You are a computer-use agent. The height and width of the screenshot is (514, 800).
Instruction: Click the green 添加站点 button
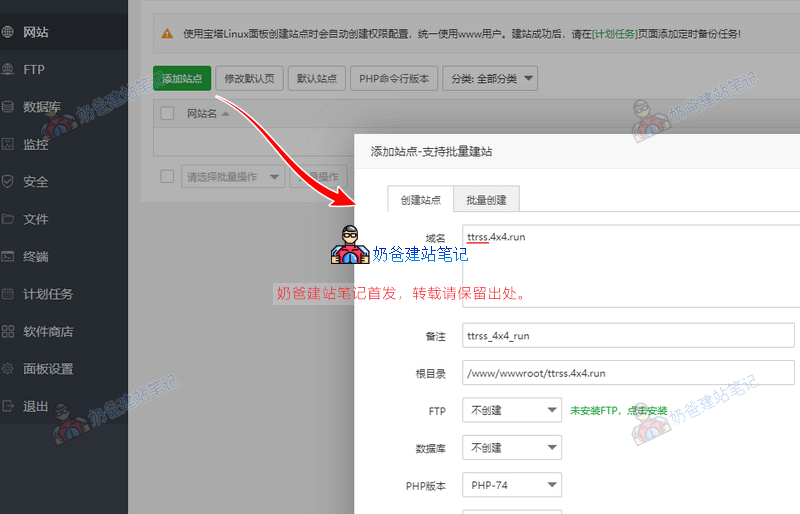pyautogui.click(x=182, y=78)
